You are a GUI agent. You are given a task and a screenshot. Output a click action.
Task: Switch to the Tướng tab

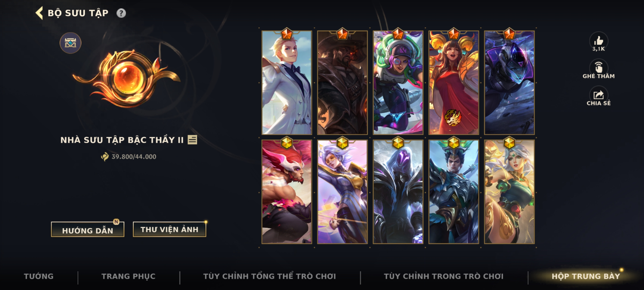point(39,276)
